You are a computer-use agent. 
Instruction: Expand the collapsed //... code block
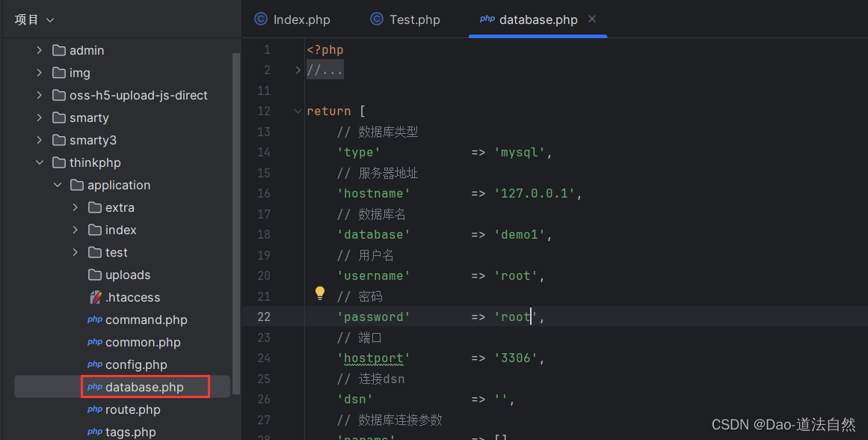click(x=324, y=69)
